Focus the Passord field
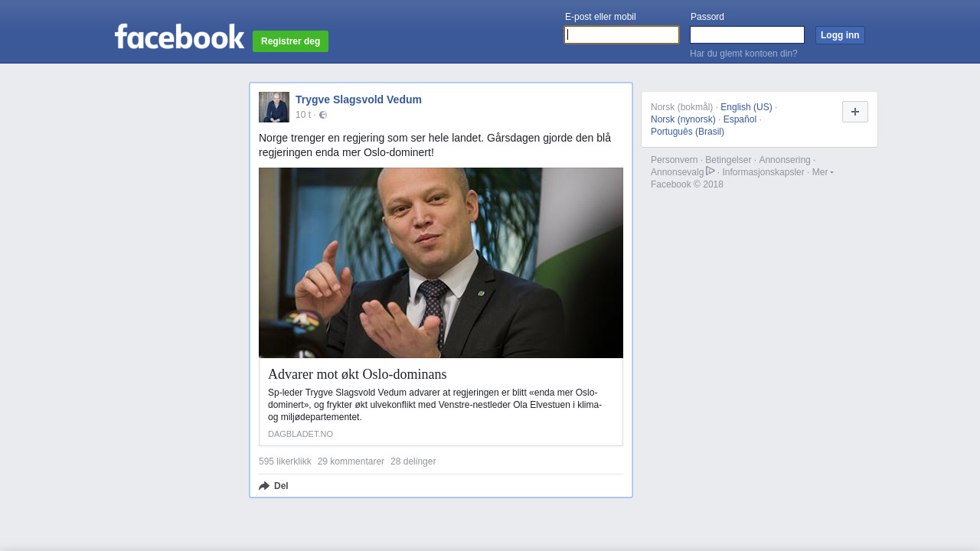Screen dimensions: 980x551 (x=747, y=35)
